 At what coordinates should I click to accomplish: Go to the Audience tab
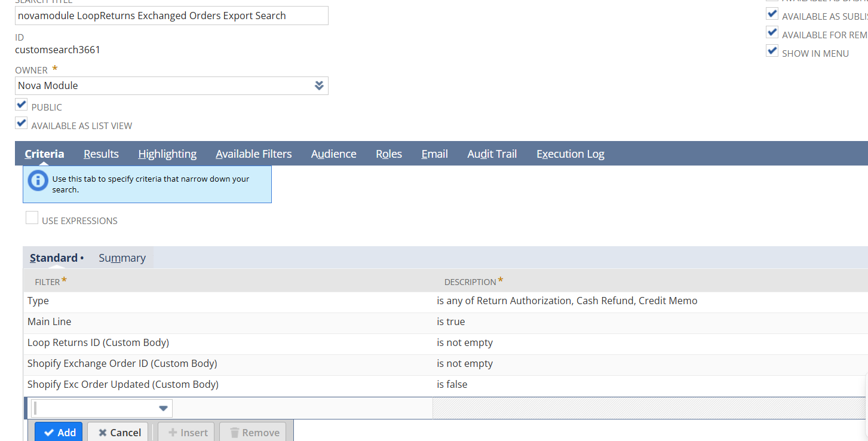pos(333,154)
